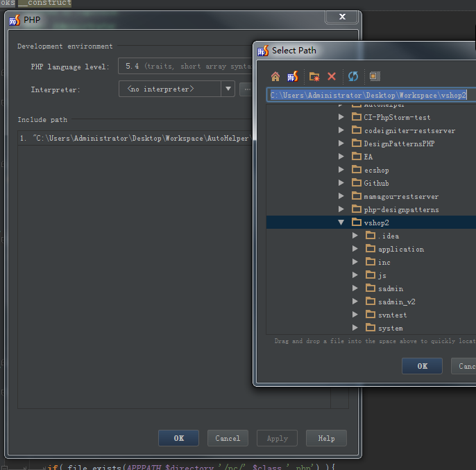Screen dimensions: 476x470
Task: Toggle the show hidden files icon
Action: coord(375,76)
